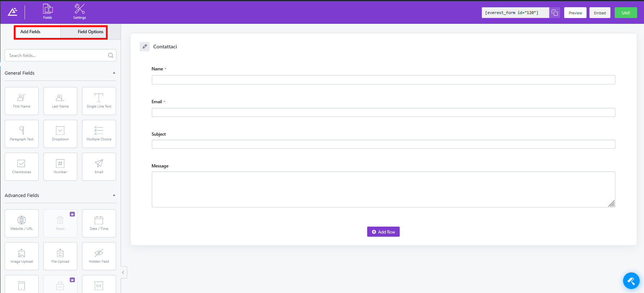Add a First Name field
Viewport: 644px width, 293px height.
(22, 101)
